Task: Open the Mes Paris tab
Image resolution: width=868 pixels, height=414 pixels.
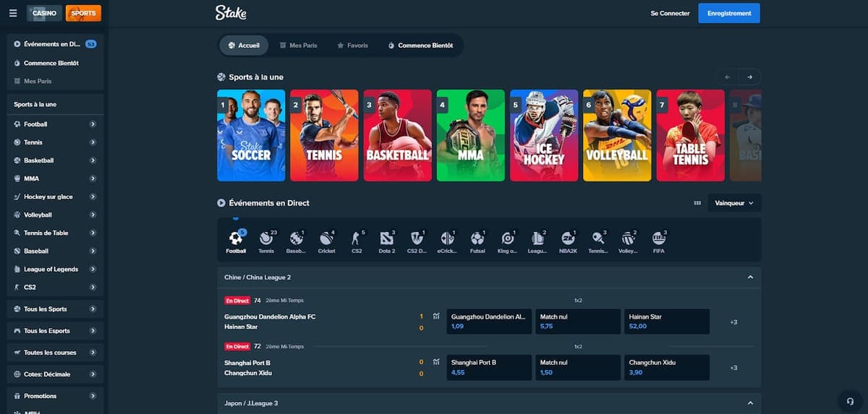Action: click(x=298, y=45)
